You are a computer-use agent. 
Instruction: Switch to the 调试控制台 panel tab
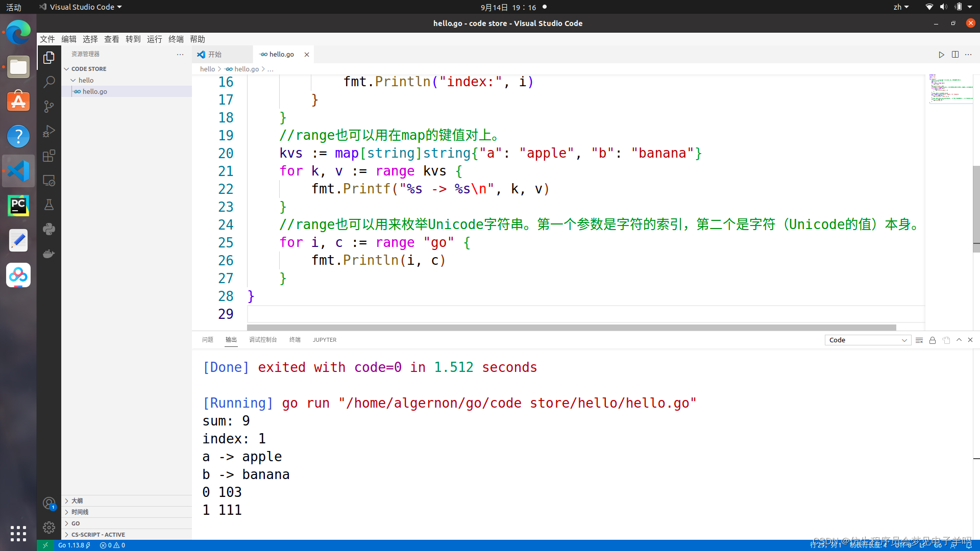click(x=263, y=340)
